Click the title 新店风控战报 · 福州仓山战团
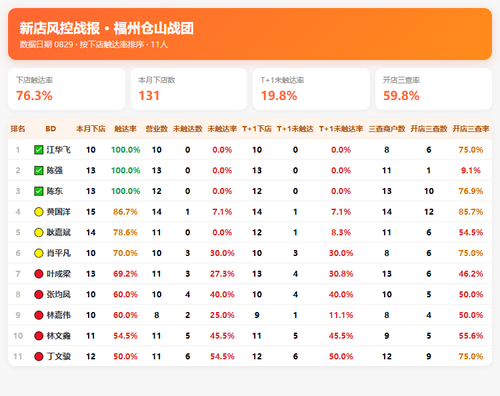 [x=106, y=28]
